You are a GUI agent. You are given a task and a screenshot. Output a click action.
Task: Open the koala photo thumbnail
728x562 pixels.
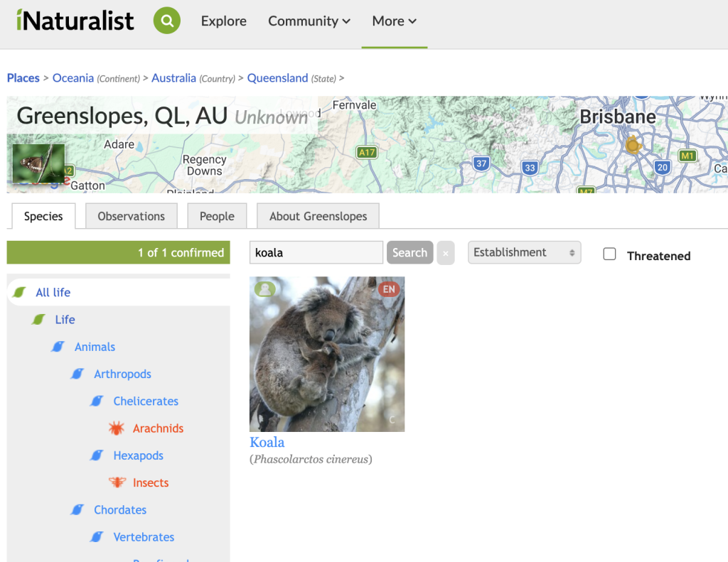point(327,355)
